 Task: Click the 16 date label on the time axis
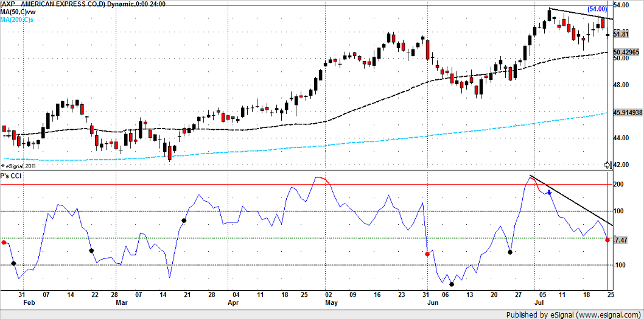tap(378, 295)
